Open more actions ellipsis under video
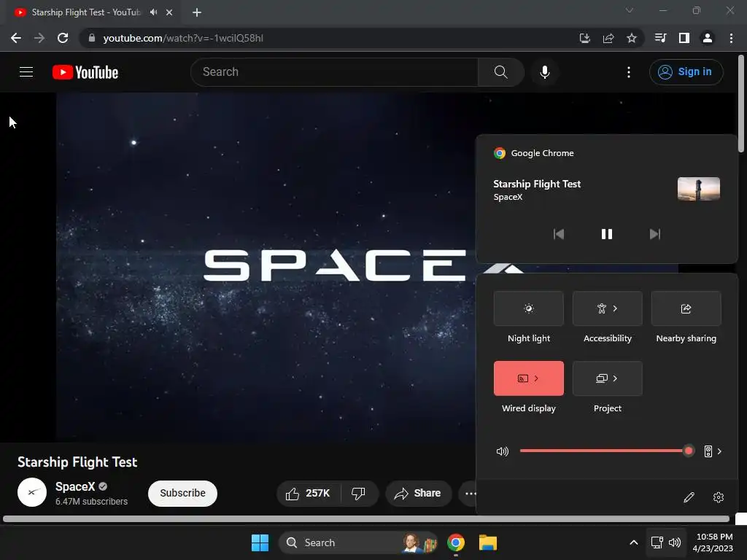Viewport: 747px width, 560px height. pyautogui.click(x=471, y=494)
